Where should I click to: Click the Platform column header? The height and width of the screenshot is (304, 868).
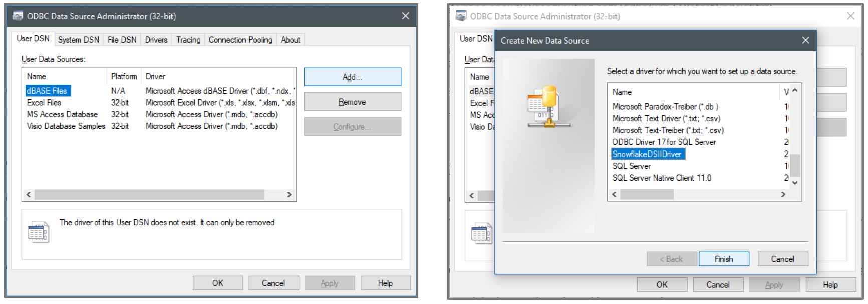(124, 76)
